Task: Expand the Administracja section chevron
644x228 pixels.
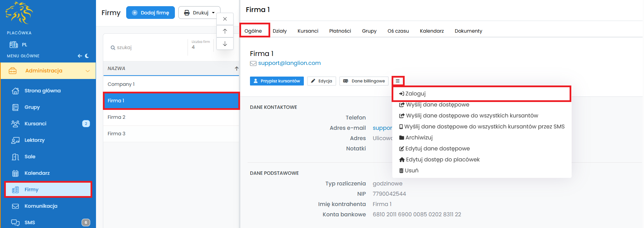Action: click(x=87, y=71)
